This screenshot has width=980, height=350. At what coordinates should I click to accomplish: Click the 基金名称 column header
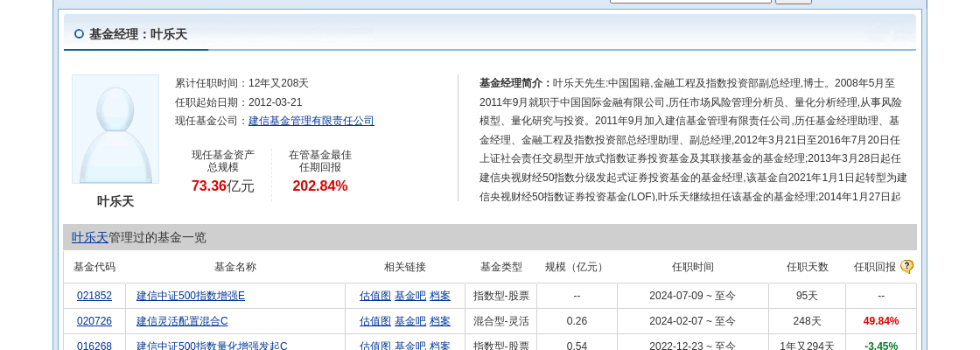coord(235,267)
